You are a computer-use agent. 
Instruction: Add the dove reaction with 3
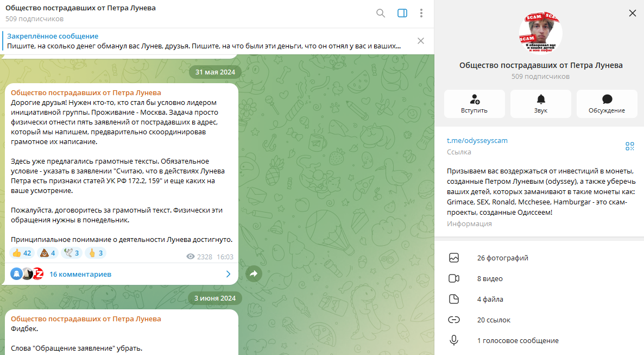(x=72, y=253)
